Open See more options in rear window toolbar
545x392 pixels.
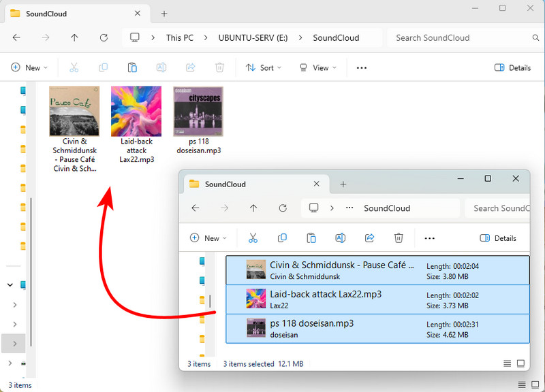point(362,67)
